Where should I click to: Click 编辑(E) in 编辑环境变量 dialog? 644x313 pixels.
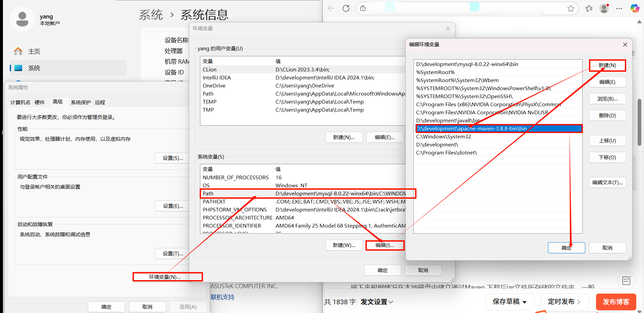click(607, 82)
